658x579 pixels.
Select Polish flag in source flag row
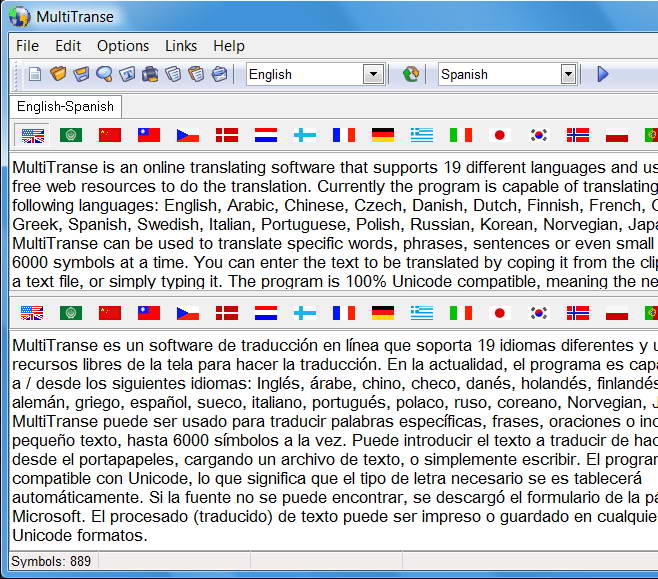coord(617,135)
